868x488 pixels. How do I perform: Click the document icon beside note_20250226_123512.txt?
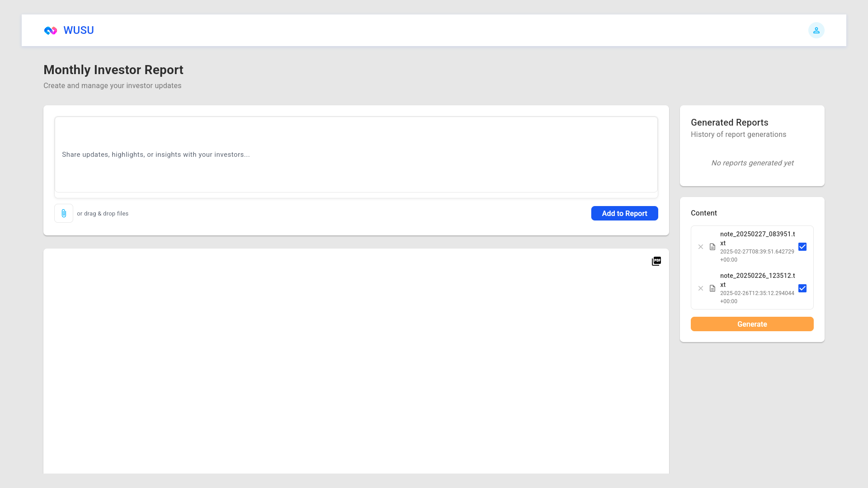click(x=712, y=288)
